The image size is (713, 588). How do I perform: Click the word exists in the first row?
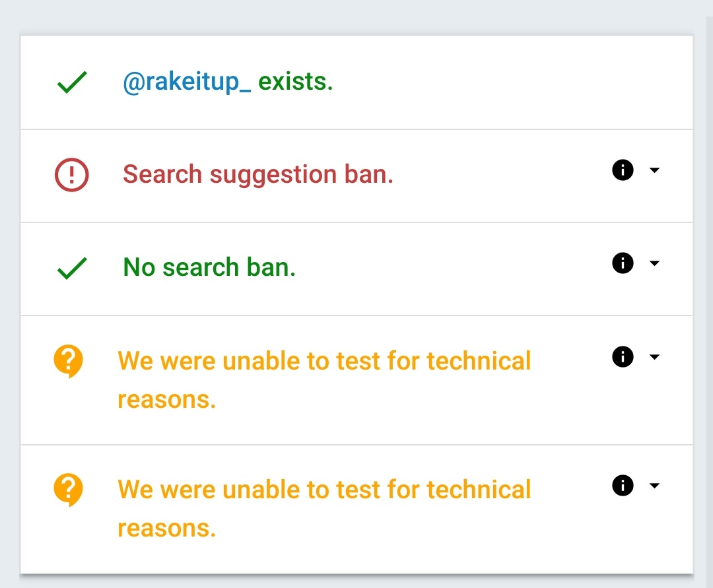[x=296, y=82]
